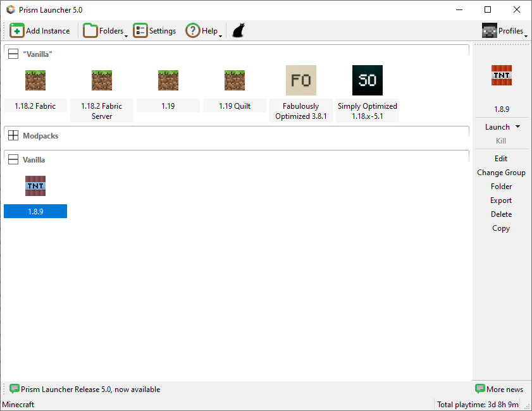The height and width of the screenshot is (411, 532).
Task: Open the 1.18.2 Fabric instance icon
Action: point(35,80)
